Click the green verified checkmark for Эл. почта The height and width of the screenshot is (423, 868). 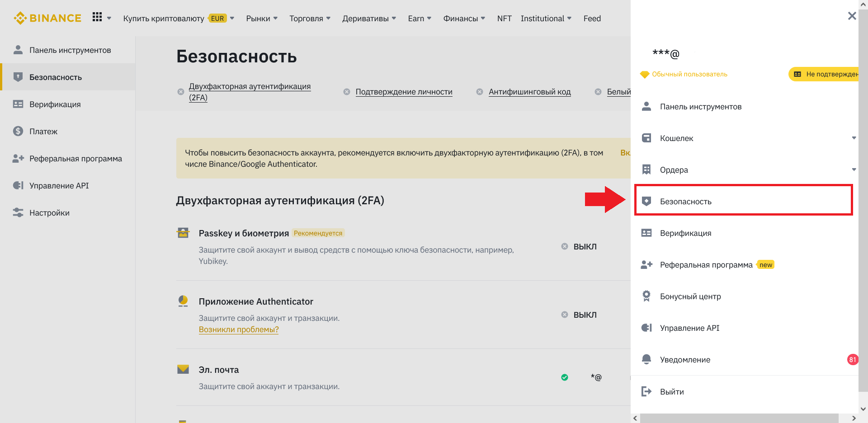point(565,377)
